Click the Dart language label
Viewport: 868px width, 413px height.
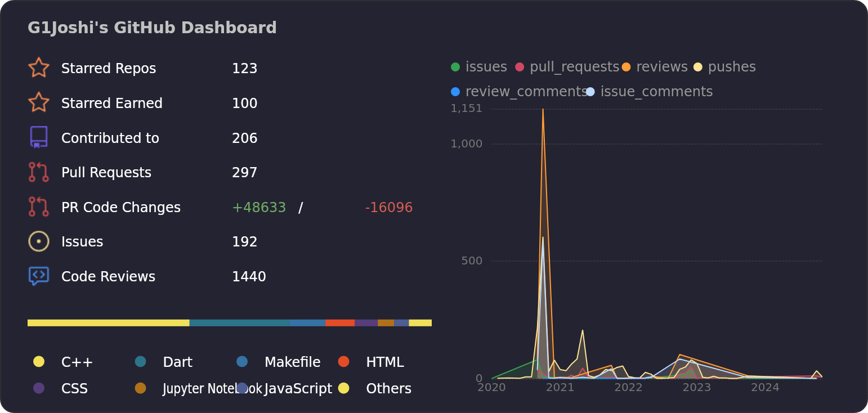pyautogui.click(x=178, y=362)
